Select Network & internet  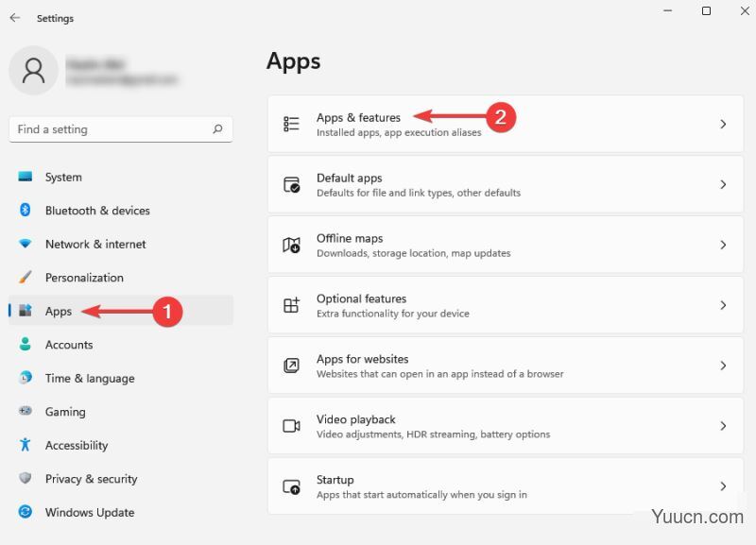point(121,244)
